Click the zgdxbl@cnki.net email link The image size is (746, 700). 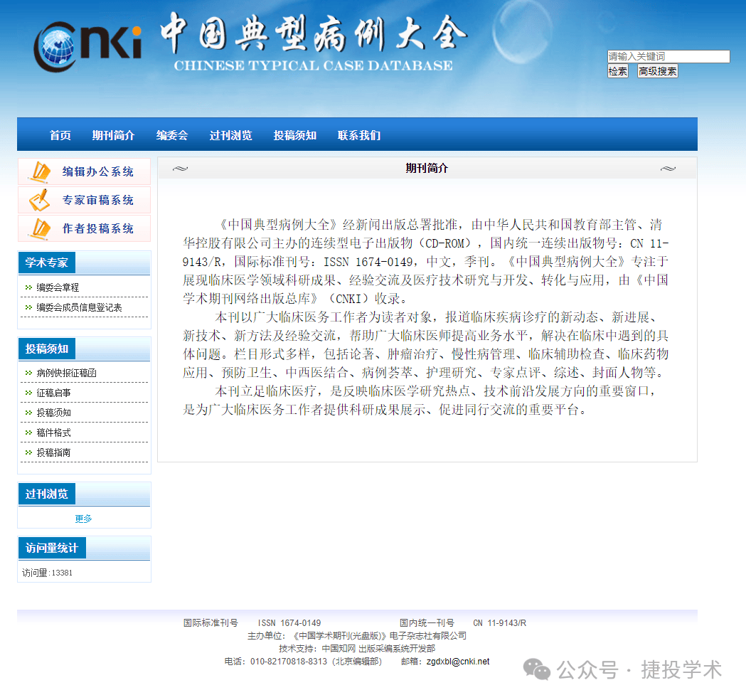click(x=458, y=662)
